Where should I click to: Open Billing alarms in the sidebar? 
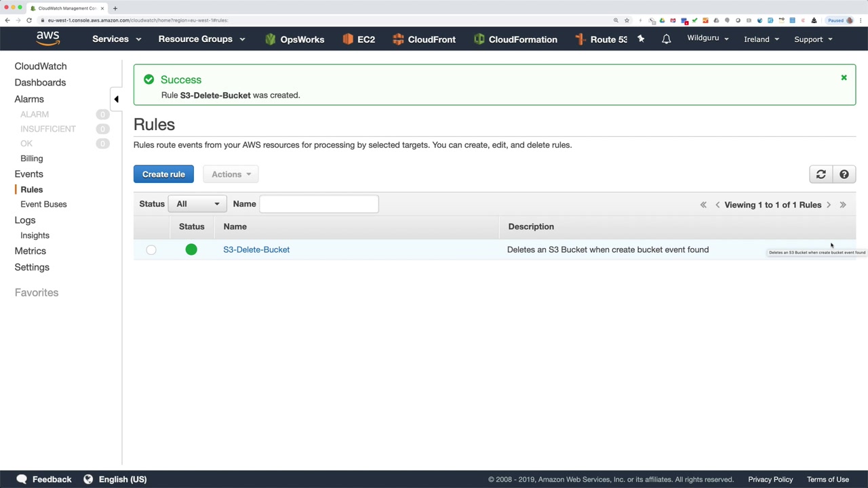32,159
